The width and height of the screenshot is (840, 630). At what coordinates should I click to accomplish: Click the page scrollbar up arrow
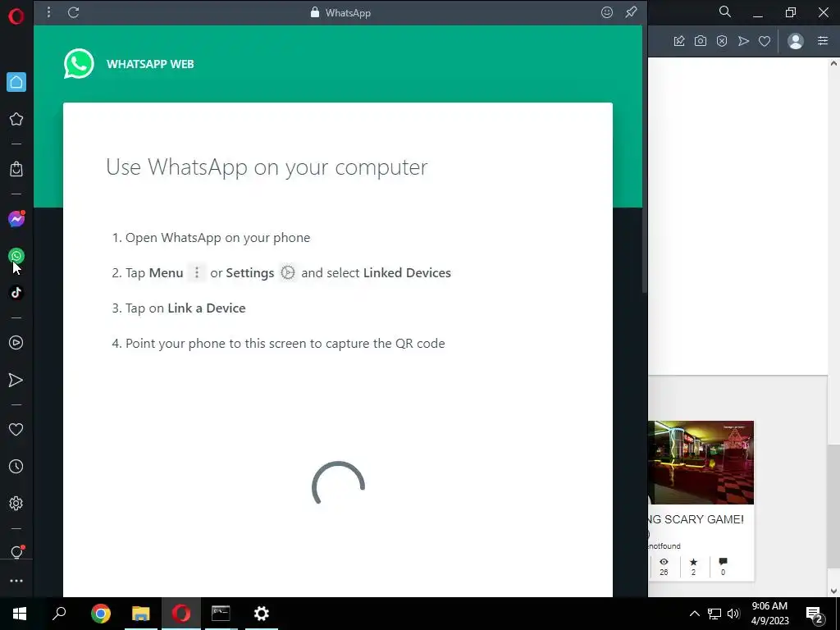[833, 63]
